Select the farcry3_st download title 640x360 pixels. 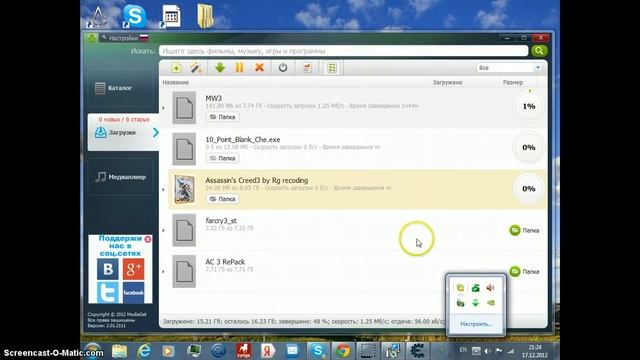tap(221, 221)
